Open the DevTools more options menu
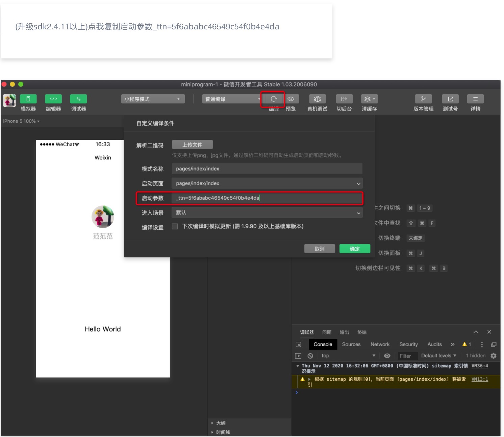Screen dimensions: 504x437 tap(482, 344)
